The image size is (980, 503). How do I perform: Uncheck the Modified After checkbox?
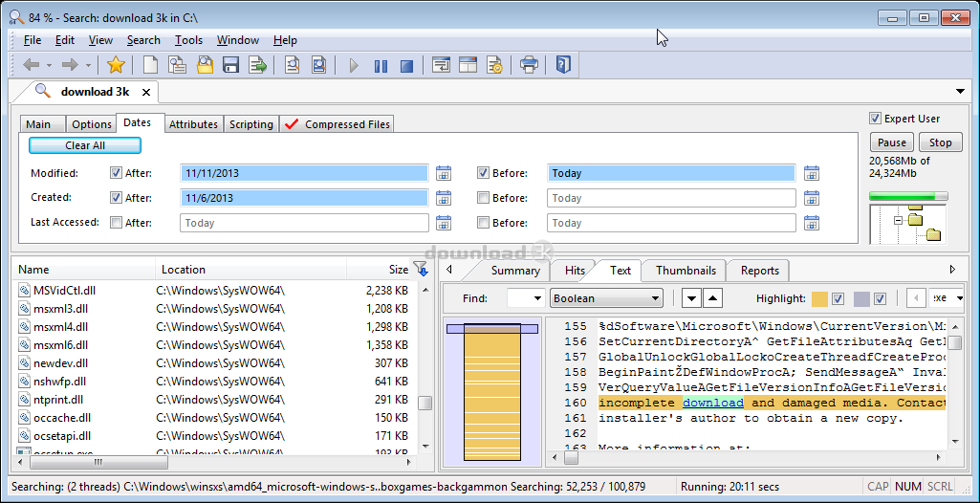tap(116, 172)
